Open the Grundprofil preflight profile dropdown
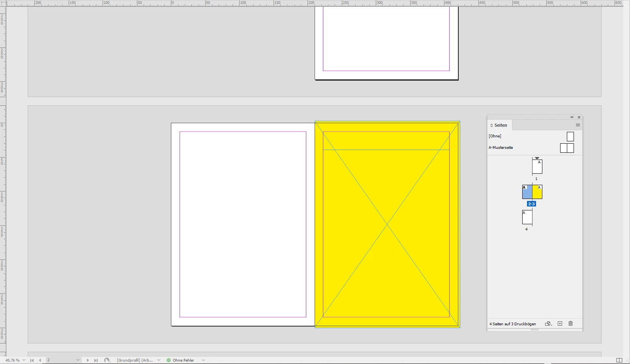The width and height of the screenshot is (630, 364). point(159,360)
